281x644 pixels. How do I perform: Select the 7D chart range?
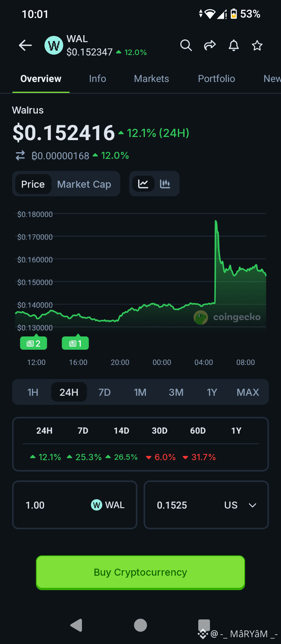[x=105, y=392]
